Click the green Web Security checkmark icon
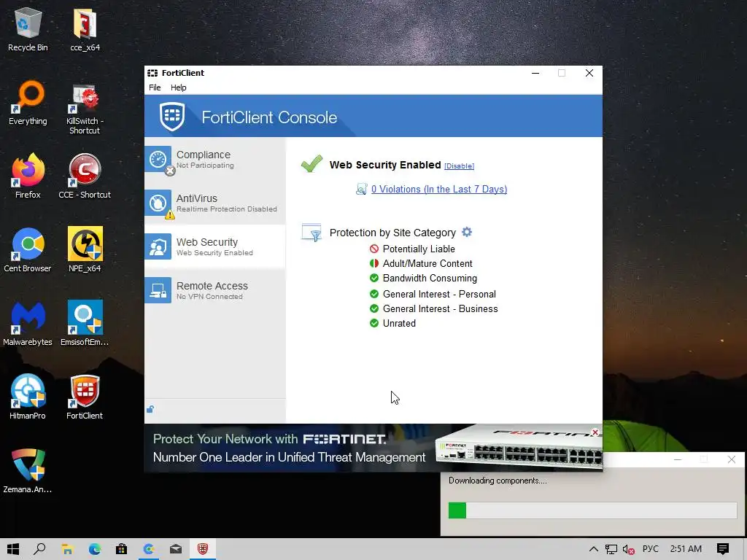 click(x=312, y=164)
